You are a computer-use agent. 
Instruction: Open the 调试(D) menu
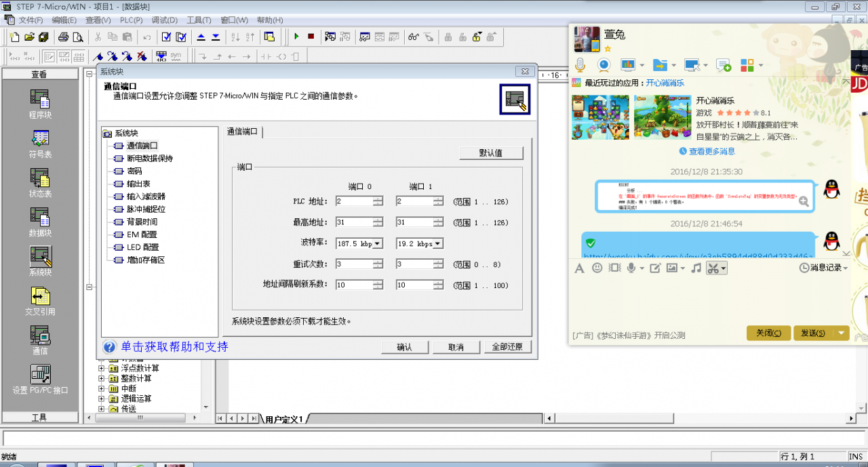pos(165,20)
